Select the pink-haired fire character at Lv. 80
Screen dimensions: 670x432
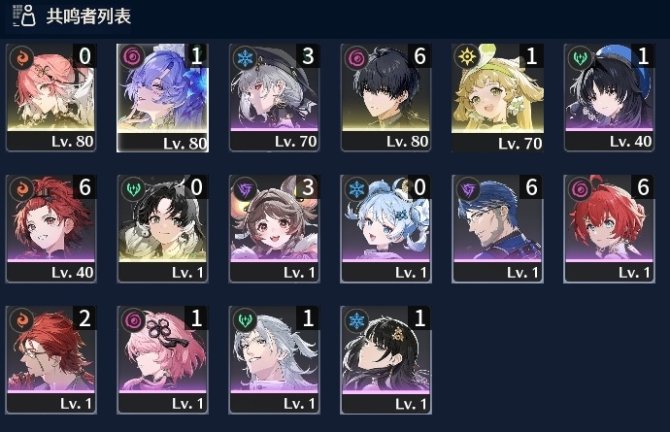click(x=51, y=97)
